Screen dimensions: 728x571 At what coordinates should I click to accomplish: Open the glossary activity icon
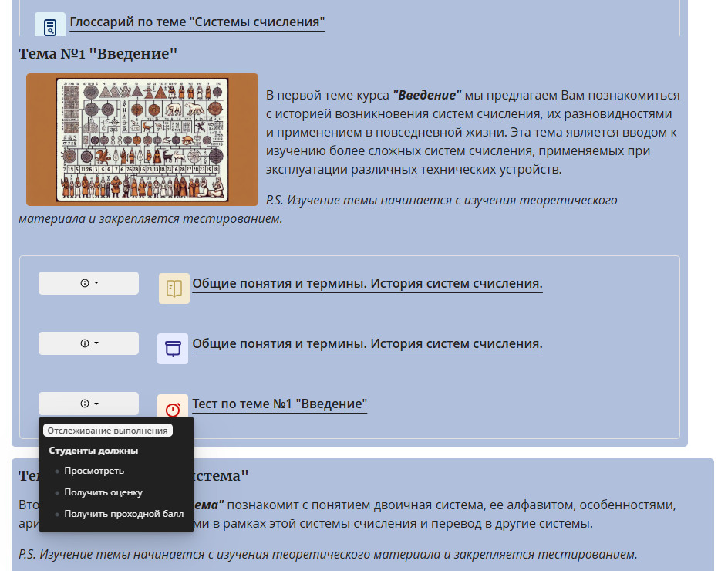click(49, 25)
